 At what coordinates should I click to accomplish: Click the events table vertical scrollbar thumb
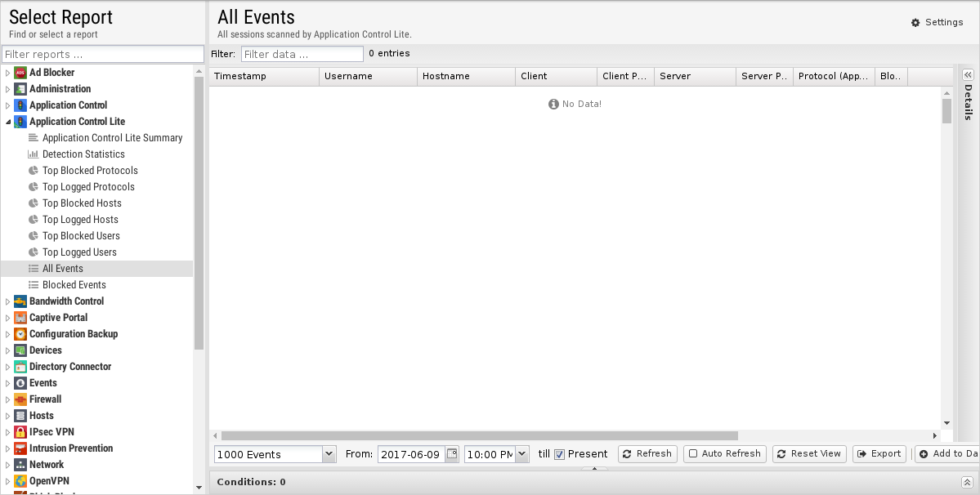[946, 111]
